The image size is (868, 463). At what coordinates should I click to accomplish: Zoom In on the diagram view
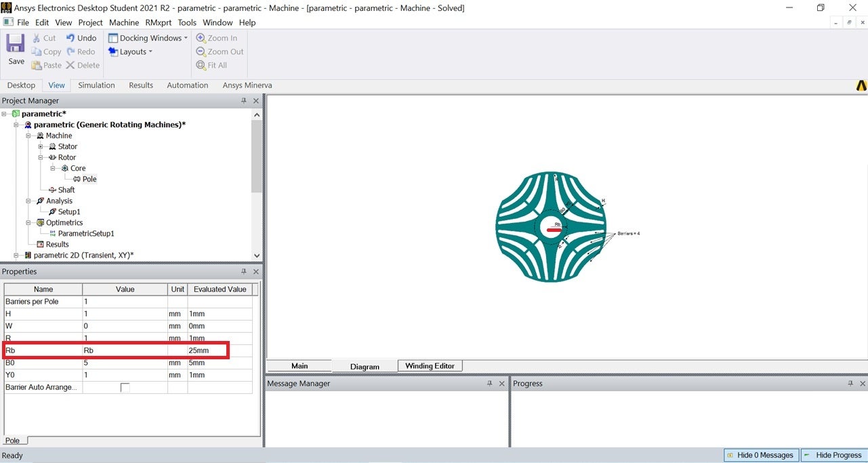(x=217, y=38)
